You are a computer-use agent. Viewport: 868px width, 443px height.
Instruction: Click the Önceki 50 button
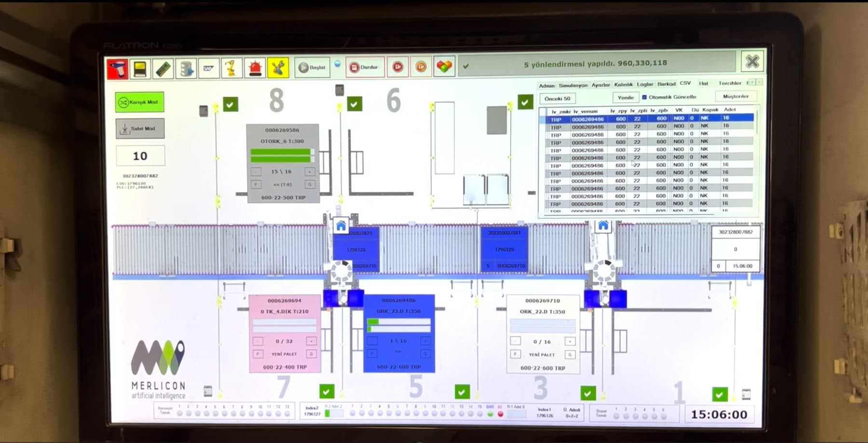(557, 98)
